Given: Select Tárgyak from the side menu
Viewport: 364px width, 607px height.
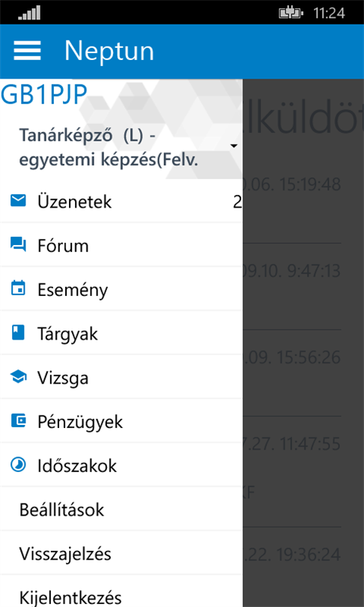Looking at the screenshot, I should point(121,333).
